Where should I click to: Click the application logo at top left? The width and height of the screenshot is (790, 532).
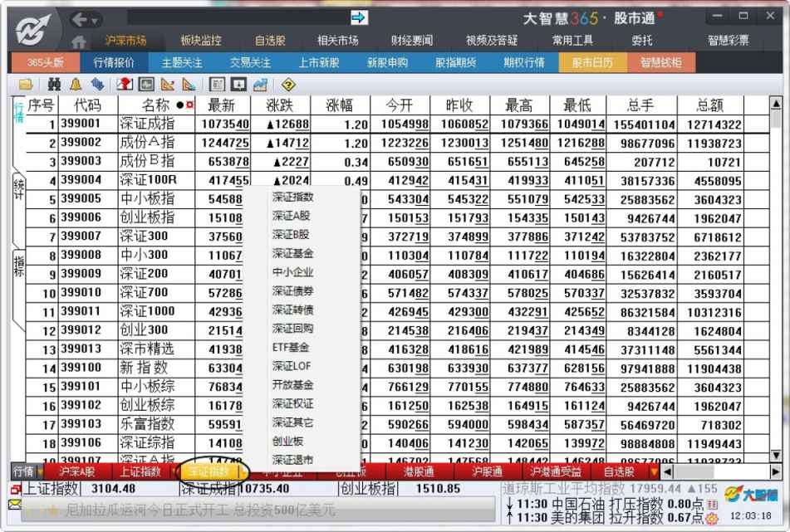[x=33, y=29]
